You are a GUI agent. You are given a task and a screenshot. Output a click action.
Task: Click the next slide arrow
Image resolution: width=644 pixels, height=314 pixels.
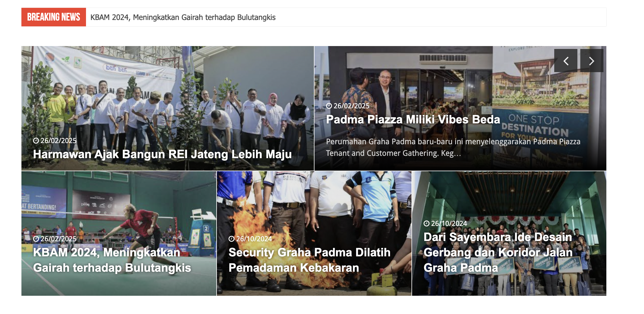tap(592, 61)
